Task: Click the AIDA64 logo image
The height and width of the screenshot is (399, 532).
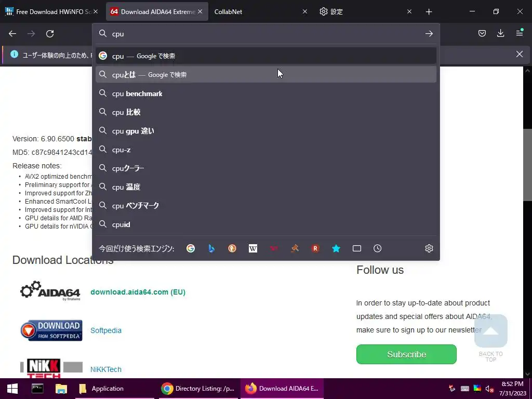Action: tap(50, 291)
